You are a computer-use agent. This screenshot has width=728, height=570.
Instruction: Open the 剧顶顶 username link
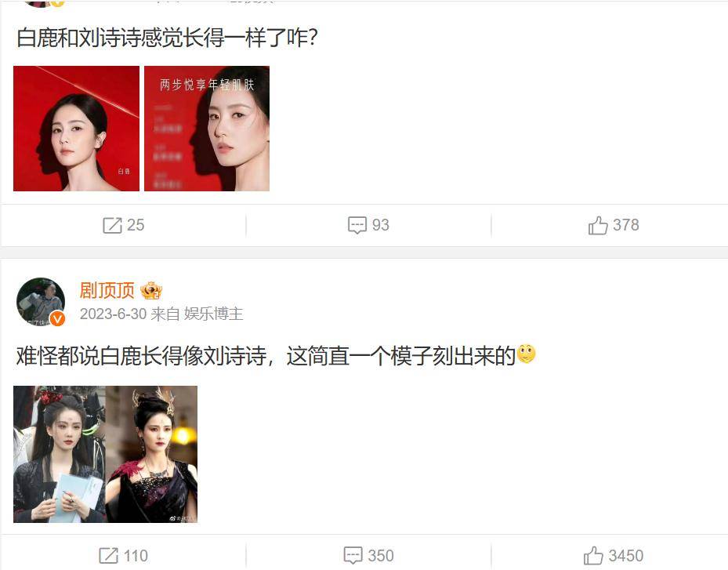coord(107,290)
